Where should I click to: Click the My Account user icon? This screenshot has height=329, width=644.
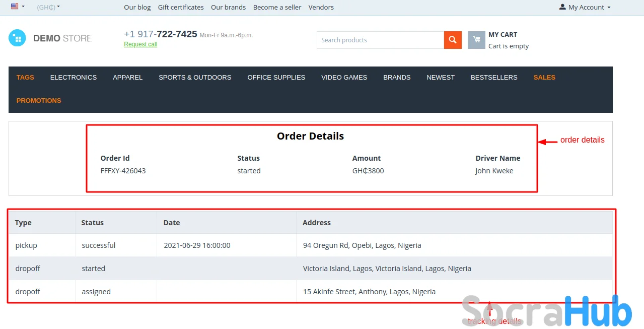click(562, 7)
